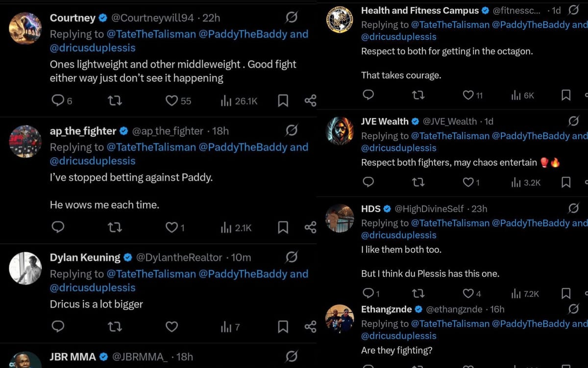Retweet JVE Wealth's post
Image resolution: width=588 pixels, height=368 pixels.
[x=418, y=183]
